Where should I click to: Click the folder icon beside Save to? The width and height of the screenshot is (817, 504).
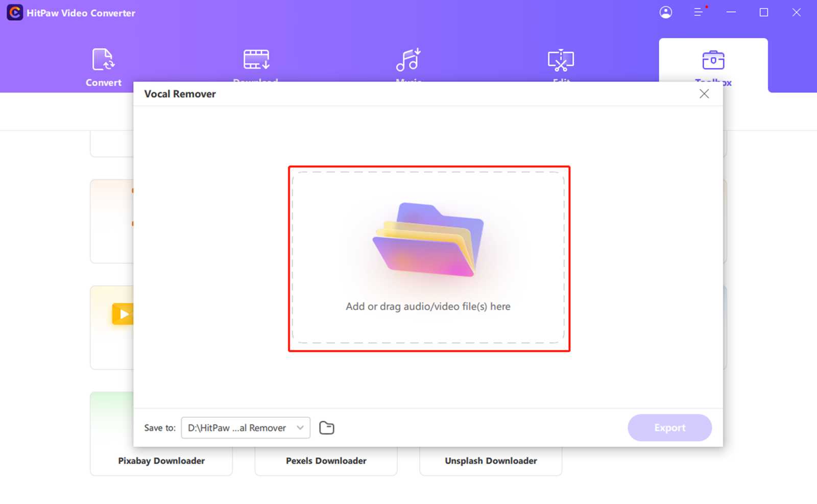327,427
